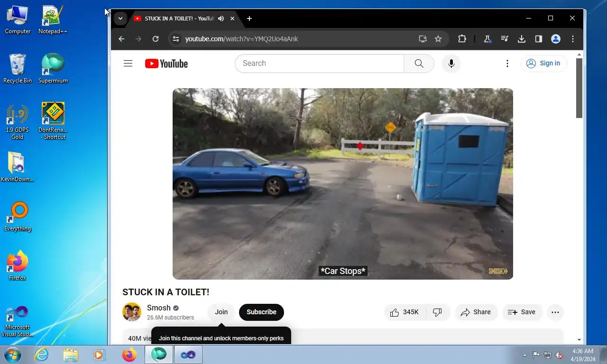This screenshot has height=364, width=607.
Task: Go back with browser back arrow
Action: pos(121,39)
